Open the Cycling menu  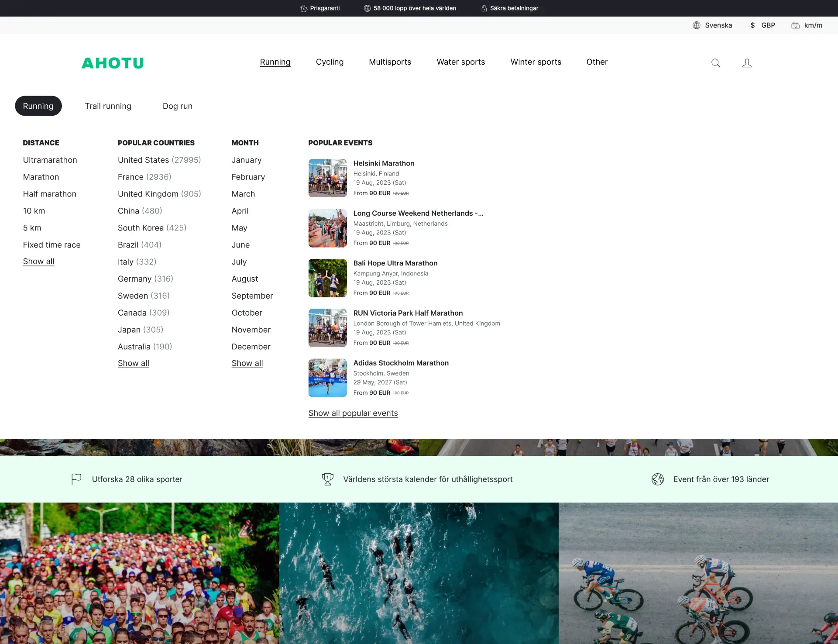330,62
